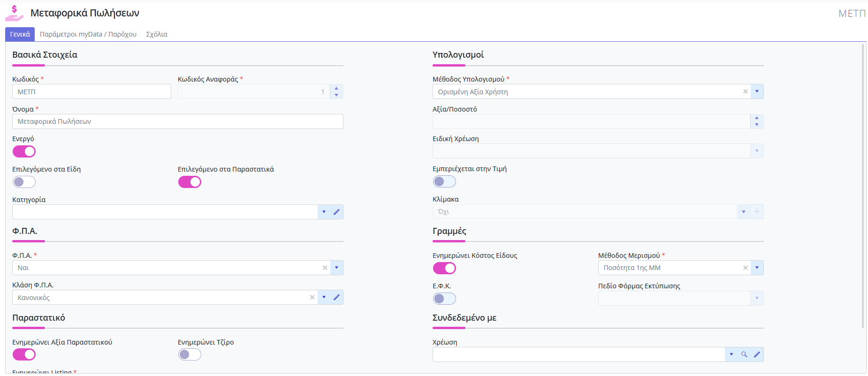
Task: Click the edit pencil icon for Κατηγορία
Action: point(336,212)
